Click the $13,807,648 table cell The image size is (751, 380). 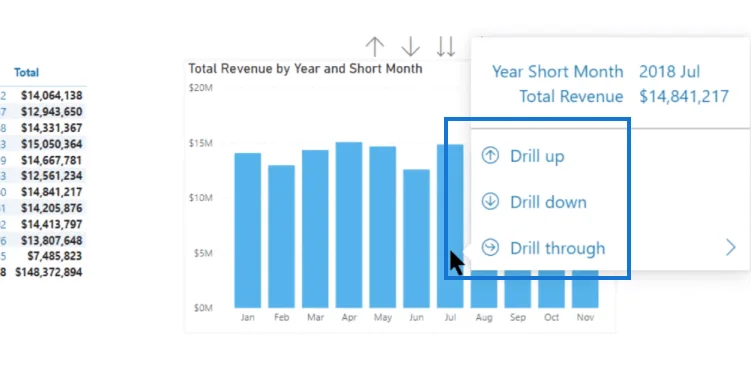pos(52,240)
